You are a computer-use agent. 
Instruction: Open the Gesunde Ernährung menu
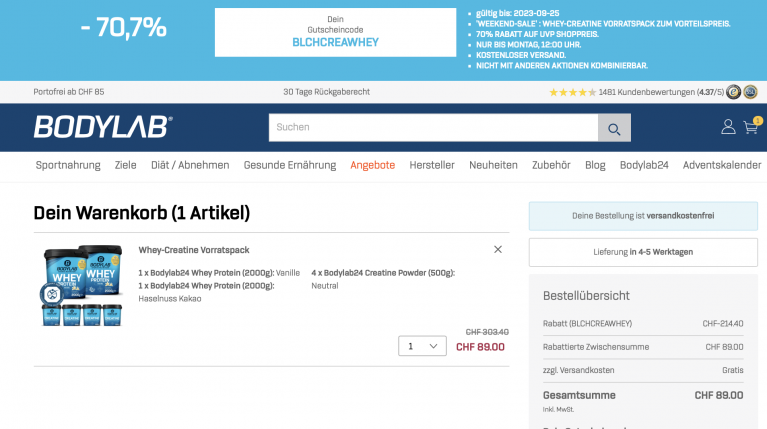[x=290, y=165]
